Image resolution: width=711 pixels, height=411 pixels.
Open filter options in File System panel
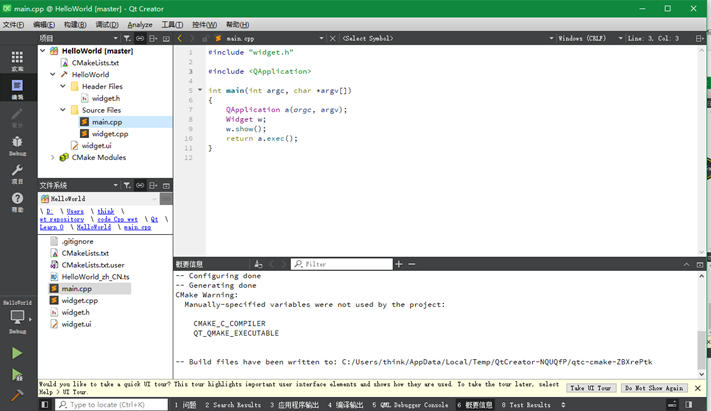click(127, 185)
